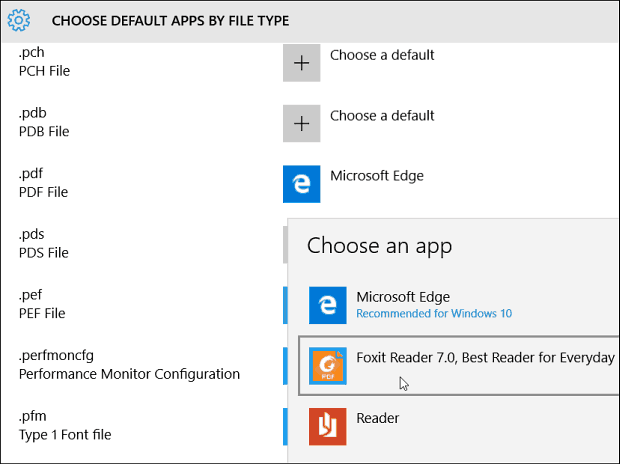The width and height of the screenshot is (620, 464).
Task: Click '.perfmoncfg' extension text
Action: tap(56, 356)
